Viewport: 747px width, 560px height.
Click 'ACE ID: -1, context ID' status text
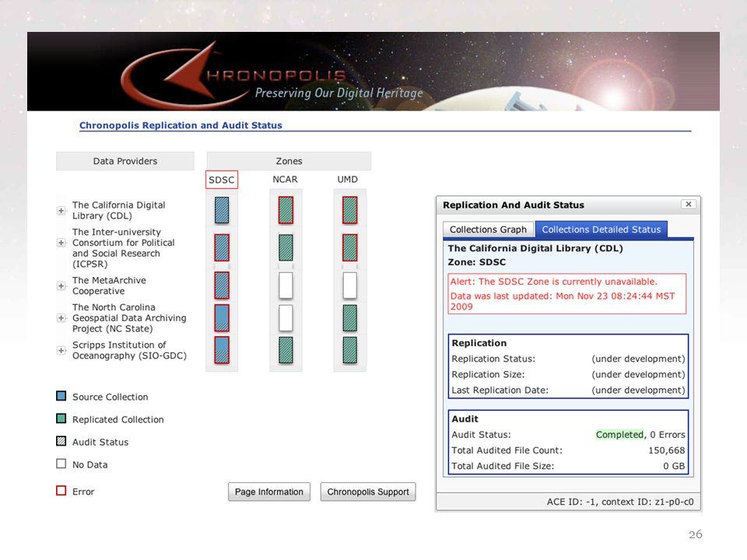coord(620,502)
